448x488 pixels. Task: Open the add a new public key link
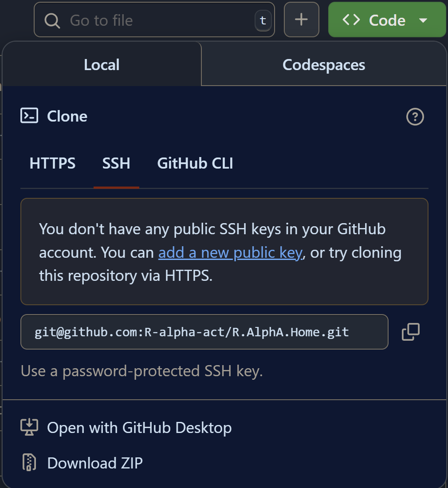click(230, 253)
